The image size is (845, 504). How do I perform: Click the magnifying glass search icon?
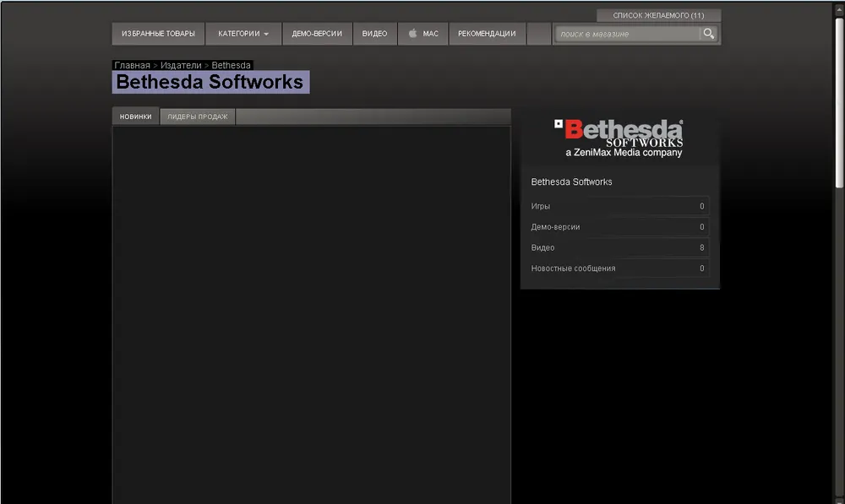[x=709, y=34]
